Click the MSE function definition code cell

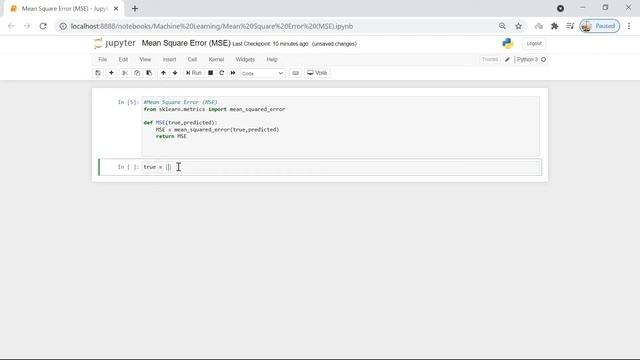pyautogui.click(x=340, y=126)
